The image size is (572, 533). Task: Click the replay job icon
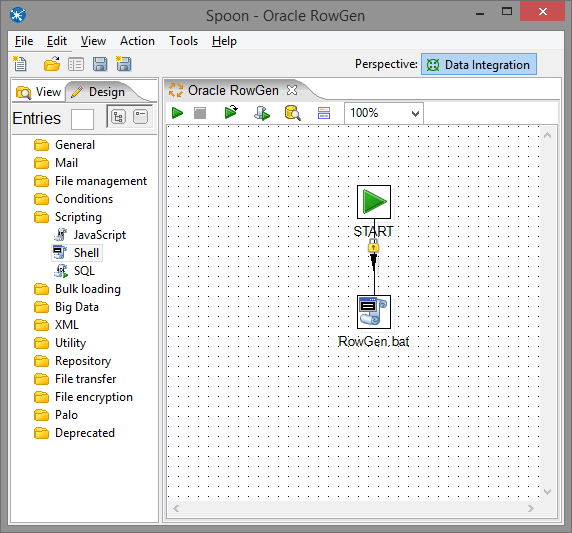[231, 112]
